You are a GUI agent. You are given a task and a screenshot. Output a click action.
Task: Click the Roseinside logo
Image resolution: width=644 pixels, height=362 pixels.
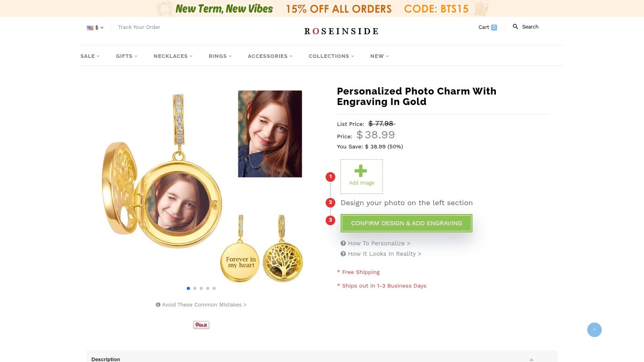coord(341,31)
